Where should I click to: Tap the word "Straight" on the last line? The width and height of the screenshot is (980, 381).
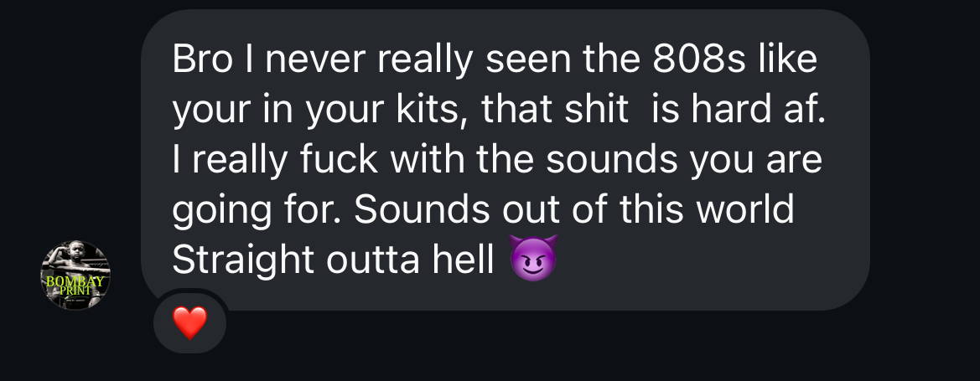coord(243,260)
